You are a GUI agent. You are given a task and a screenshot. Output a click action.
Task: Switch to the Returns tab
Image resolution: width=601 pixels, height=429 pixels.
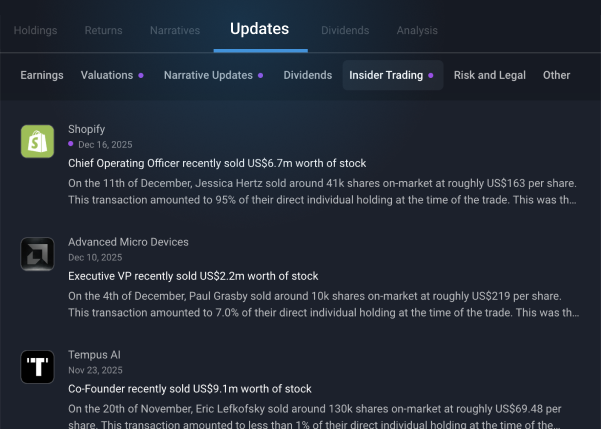pyautogui.click(x=103, y=30)
